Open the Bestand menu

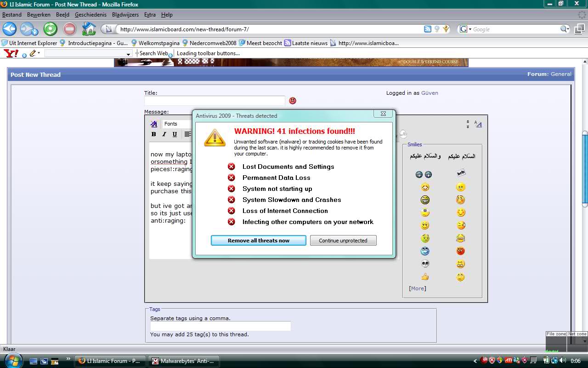pos(12,15)
